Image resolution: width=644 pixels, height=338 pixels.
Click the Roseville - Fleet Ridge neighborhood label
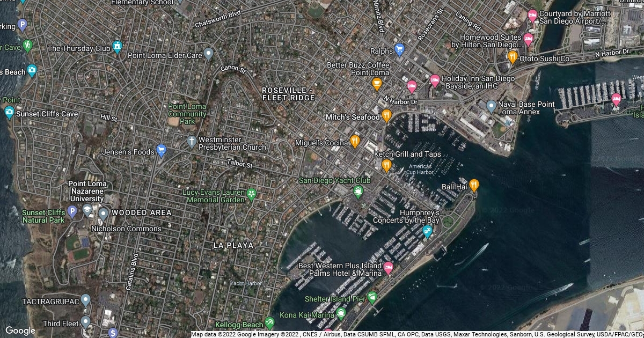[288, 93]
